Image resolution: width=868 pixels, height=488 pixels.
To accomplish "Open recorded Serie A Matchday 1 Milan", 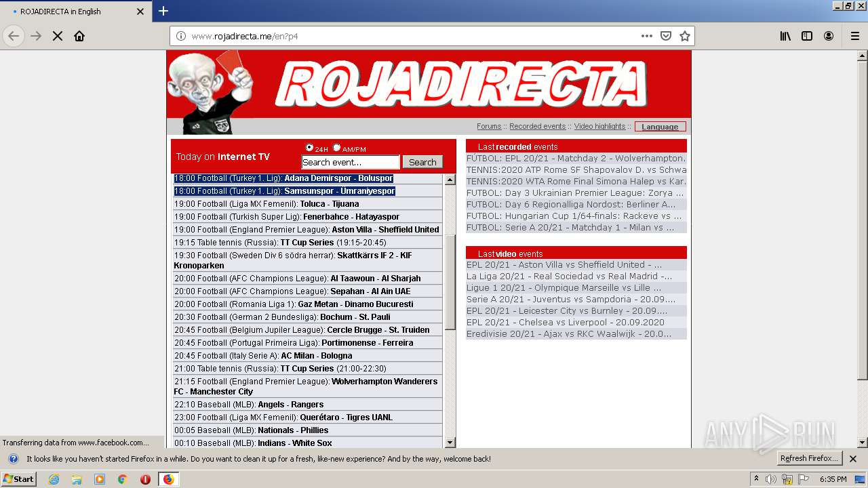I will click(576, 228).
